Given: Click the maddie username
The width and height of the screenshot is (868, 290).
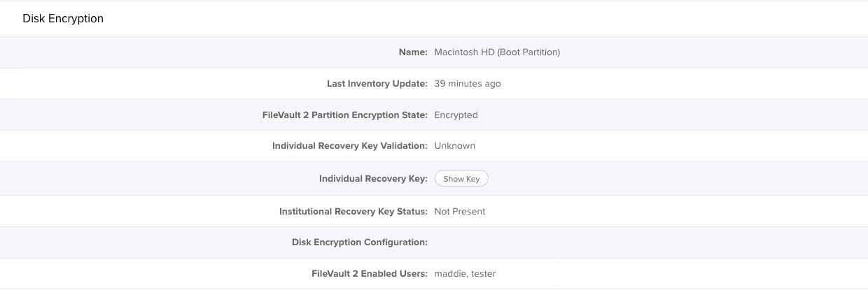Looking at the screenshot, I should pos(449,274).
